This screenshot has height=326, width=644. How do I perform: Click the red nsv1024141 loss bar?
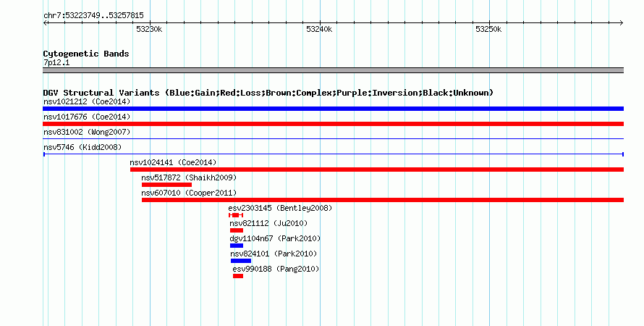tap(377, 170)
